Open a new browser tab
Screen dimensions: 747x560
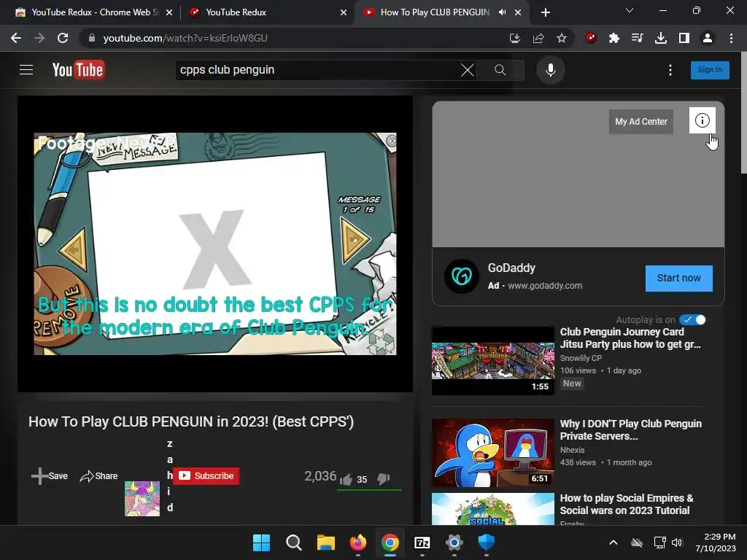click(x=546, y=12)
